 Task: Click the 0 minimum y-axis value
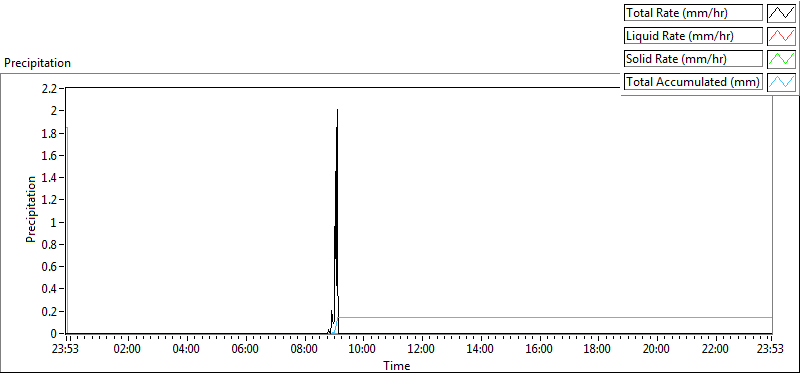[x=58, y=333]
